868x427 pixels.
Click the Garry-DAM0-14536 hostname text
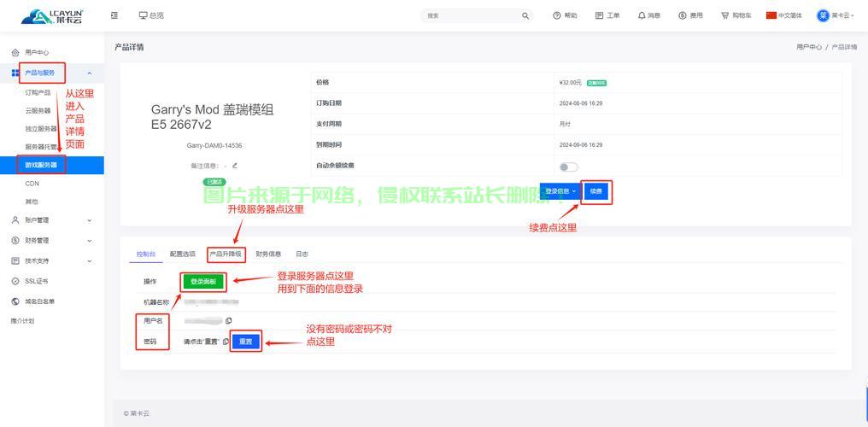pos(214,145)
